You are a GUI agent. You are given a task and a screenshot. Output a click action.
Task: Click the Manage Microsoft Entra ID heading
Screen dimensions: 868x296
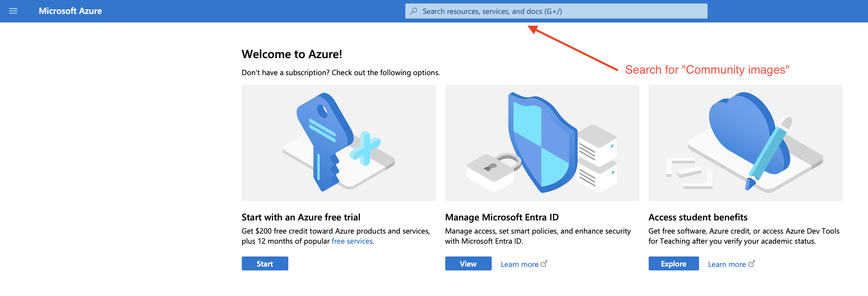[502, 217]
